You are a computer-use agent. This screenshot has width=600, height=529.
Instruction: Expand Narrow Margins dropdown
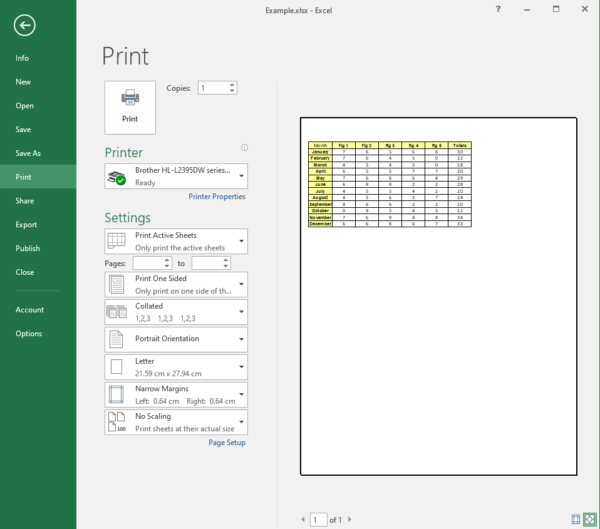point(241,394)
